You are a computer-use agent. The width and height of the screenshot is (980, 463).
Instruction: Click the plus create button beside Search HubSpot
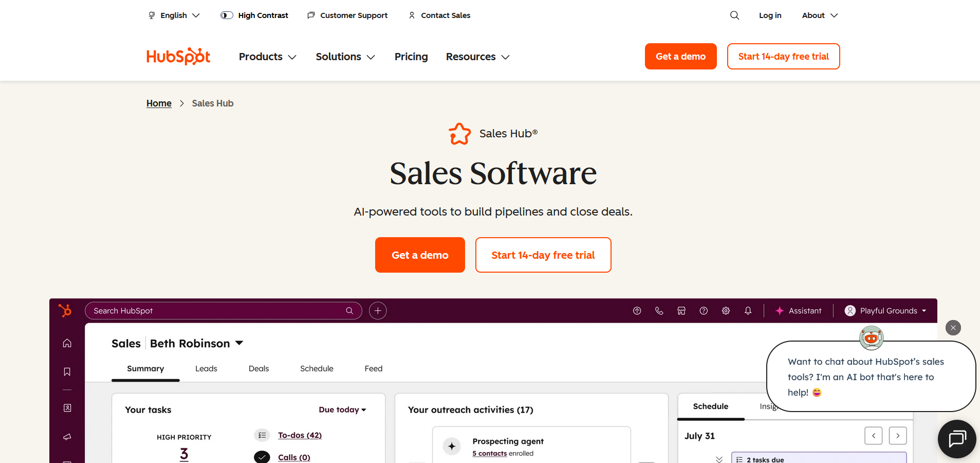[x=378, y=311]
